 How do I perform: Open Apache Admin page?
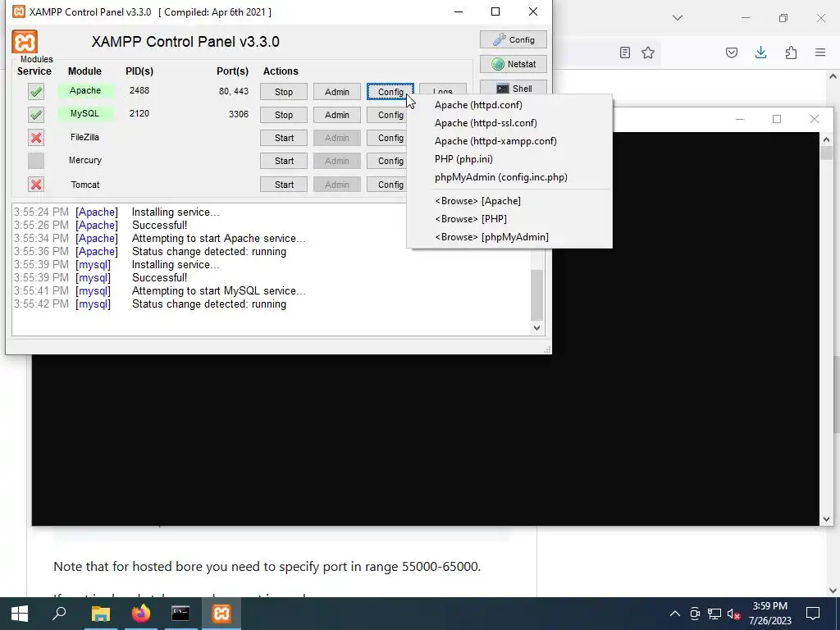click(337, 92)
